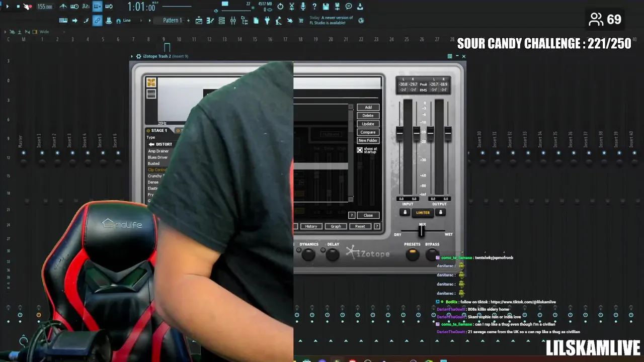Click the download arrow icon
This screenshot has width=644, height=362.
tap(360, 7)
